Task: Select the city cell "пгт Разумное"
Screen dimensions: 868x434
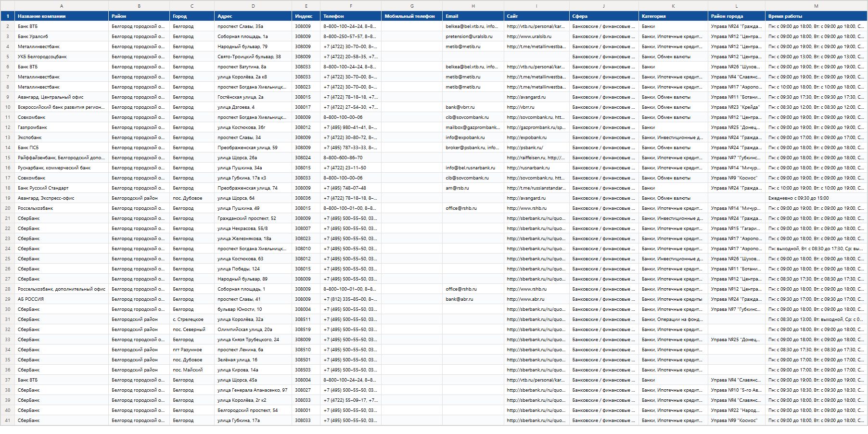Action: coord(192,350)
